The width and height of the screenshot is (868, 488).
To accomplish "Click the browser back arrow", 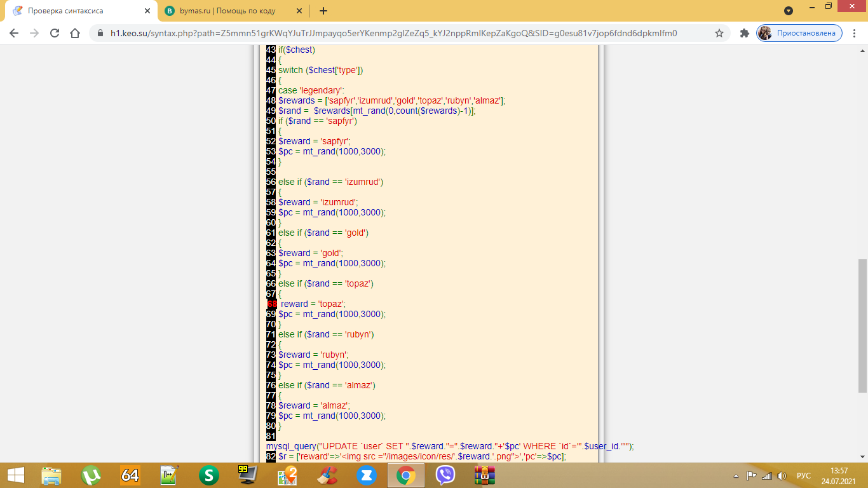I will [x=14, y=33].
